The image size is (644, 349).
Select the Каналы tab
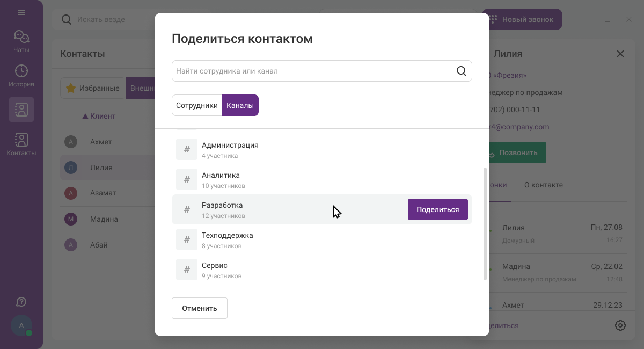tap(240, 105)
